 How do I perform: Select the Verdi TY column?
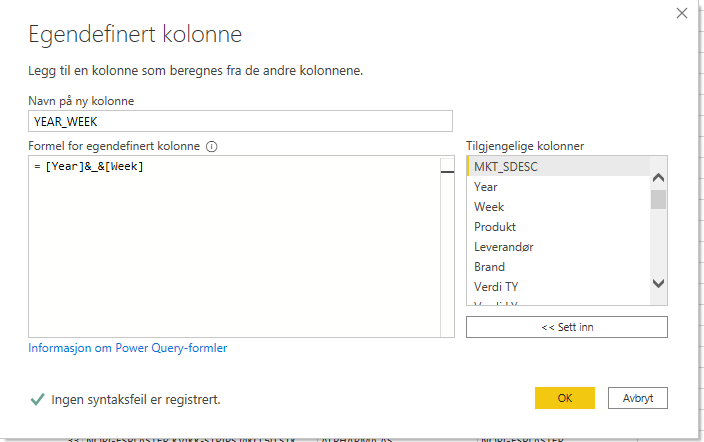496,286
